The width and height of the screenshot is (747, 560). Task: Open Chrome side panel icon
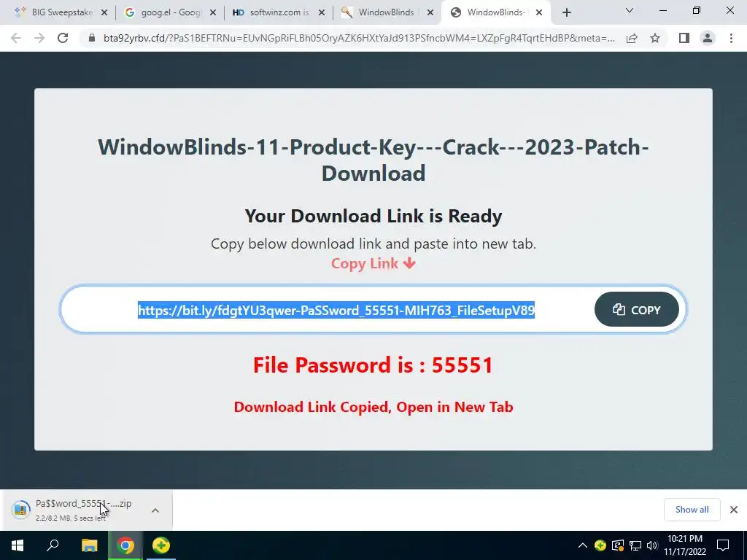click(x=684, y=38)
